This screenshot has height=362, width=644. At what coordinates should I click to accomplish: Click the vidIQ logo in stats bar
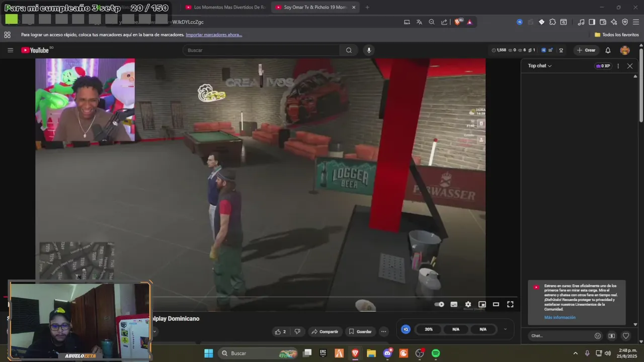coord(406,329)
